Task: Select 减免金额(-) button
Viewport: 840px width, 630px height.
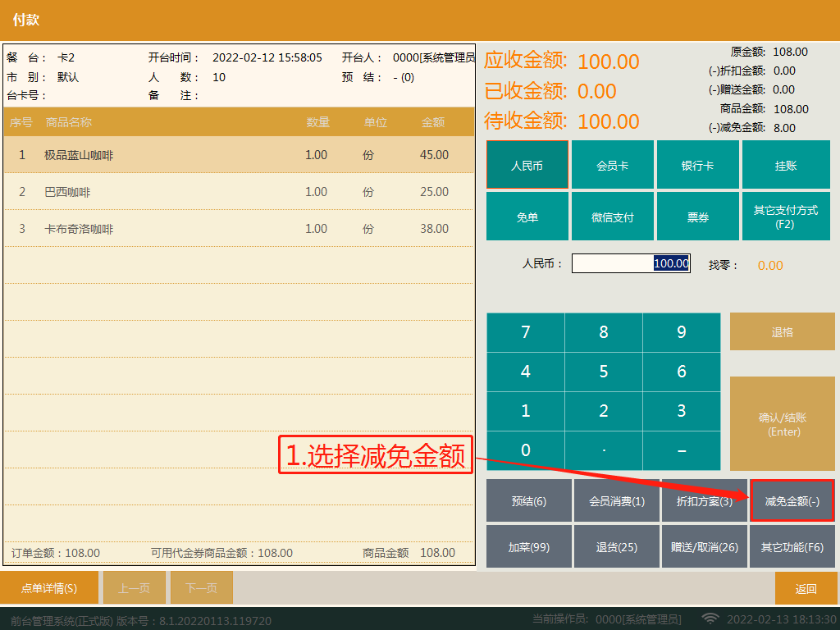Action: tap(792, 501)
